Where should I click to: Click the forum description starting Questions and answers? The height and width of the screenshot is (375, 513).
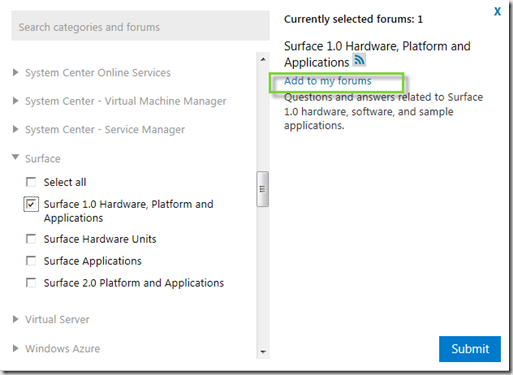pyautogui.click(x=383, y=111)
